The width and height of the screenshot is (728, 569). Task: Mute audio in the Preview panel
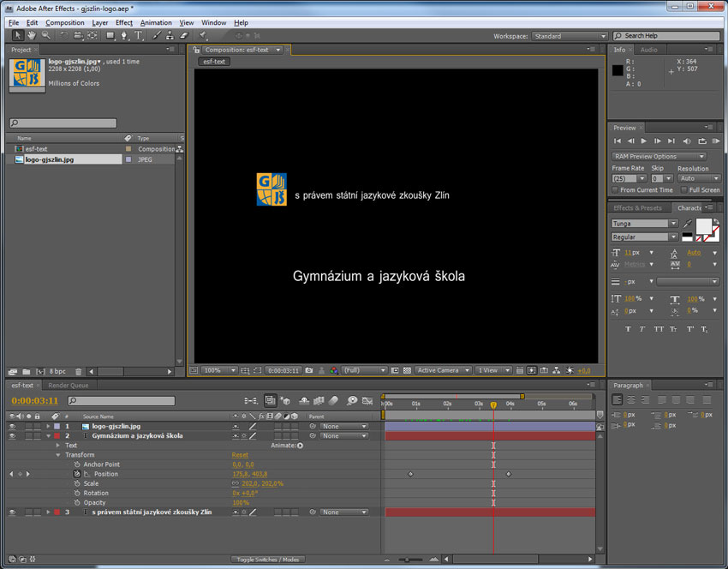click(x=687, y=141)
